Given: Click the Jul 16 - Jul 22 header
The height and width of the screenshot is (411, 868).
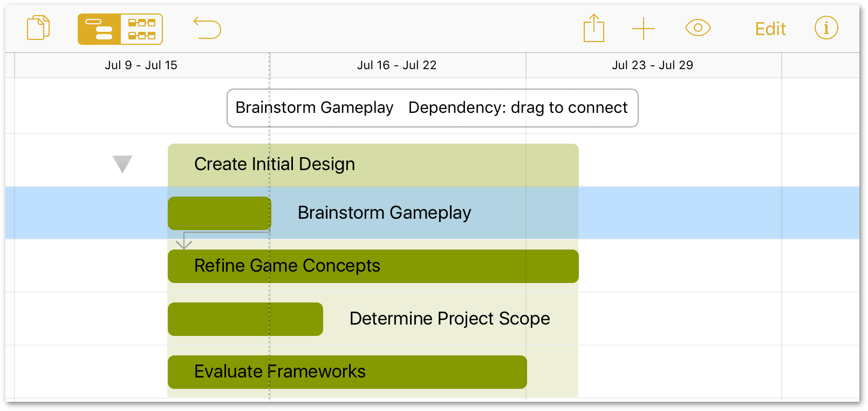Looking at the screenshot, I should coord(397,65).
